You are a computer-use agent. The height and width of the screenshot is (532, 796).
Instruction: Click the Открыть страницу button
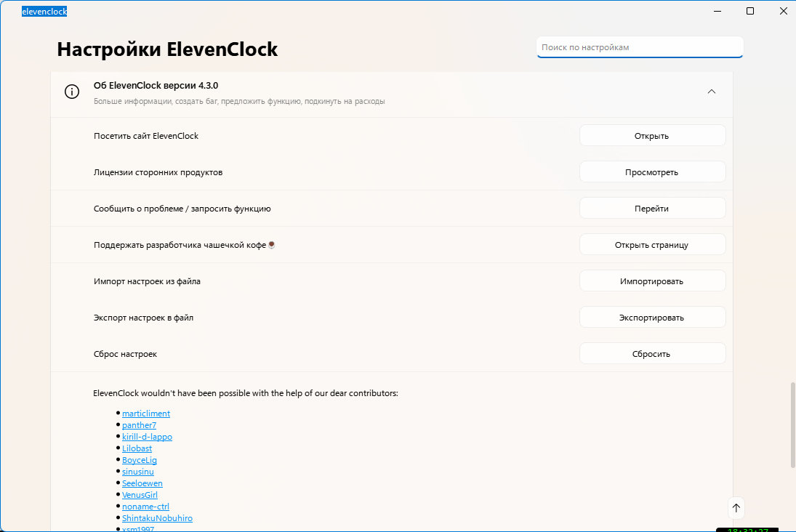point(652,245)
